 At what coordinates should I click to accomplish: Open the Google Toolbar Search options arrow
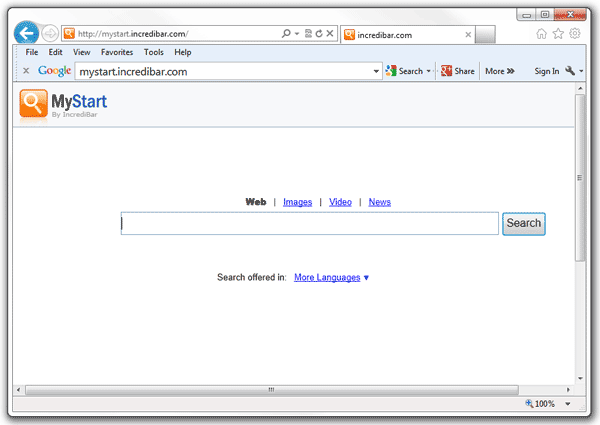click(429, 71)
